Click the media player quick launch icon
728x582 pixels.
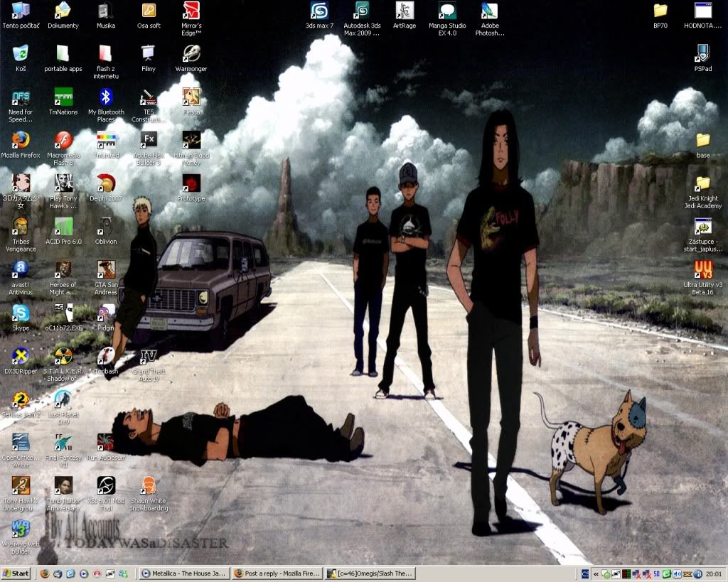click(84, 573)
